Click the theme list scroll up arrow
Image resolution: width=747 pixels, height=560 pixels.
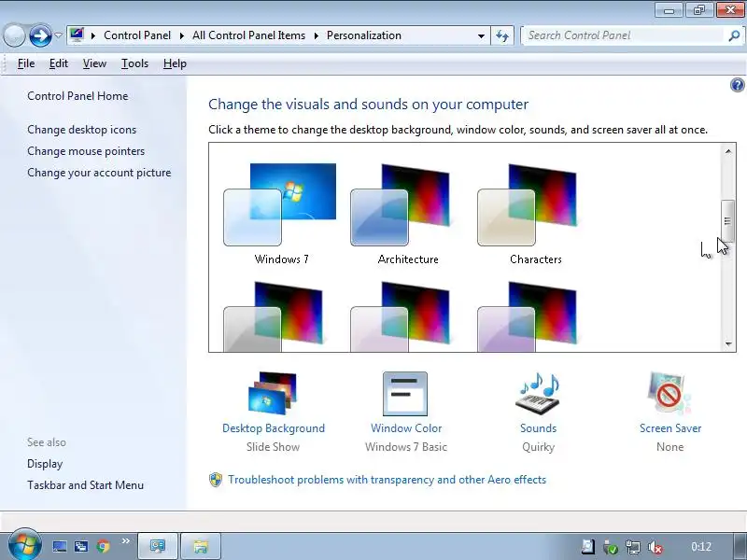coord(728,151)
